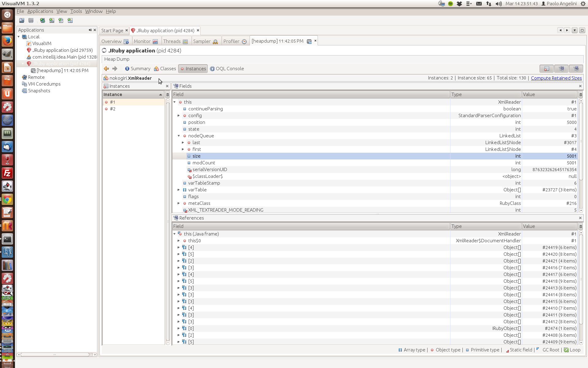This screenshot has width=588, height=368.
Task: Close the References panel
Action: [x=580, y=218]
